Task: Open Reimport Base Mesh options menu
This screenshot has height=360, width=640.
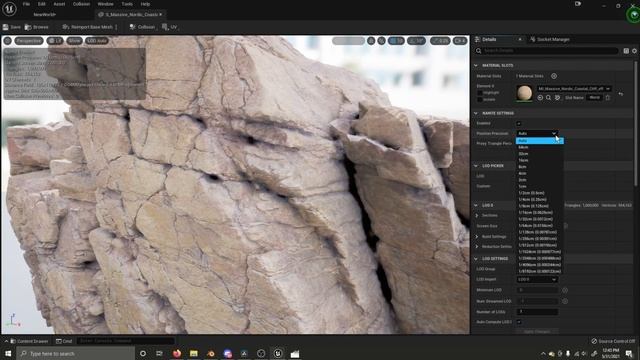Action: pos(116,27)
